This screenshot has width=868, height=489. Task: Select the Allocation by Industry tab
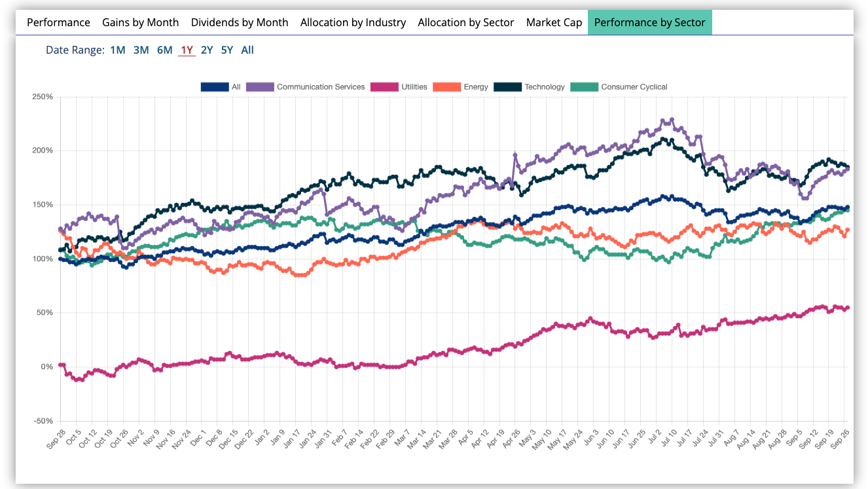point(353,22)
